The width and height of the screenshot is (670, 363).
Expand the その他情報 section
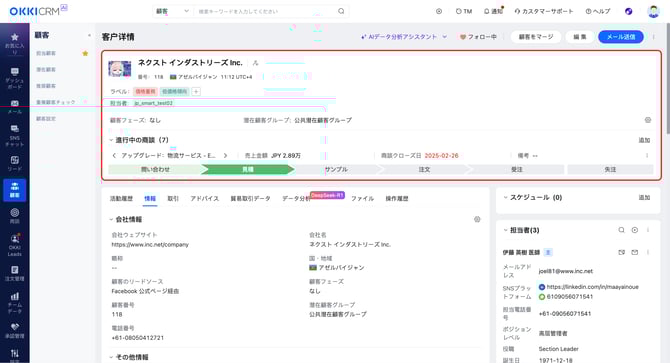pyautogui.click(x=111, y=357)
